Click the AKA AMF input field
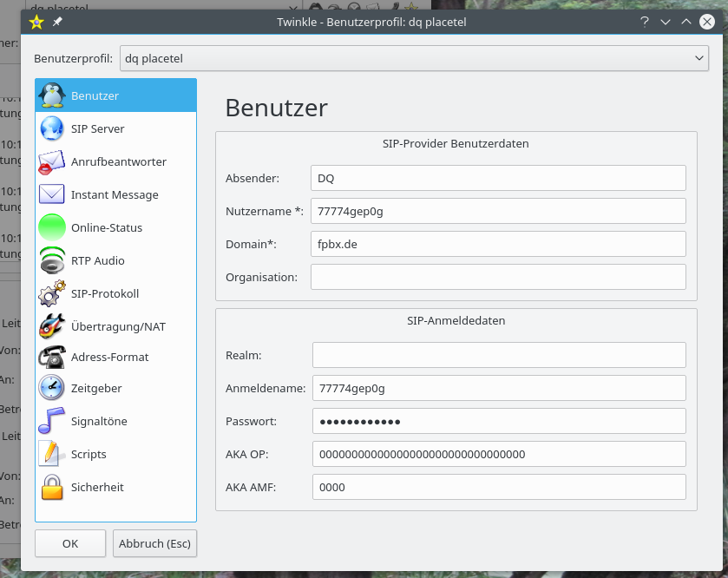 coord(499,487)
